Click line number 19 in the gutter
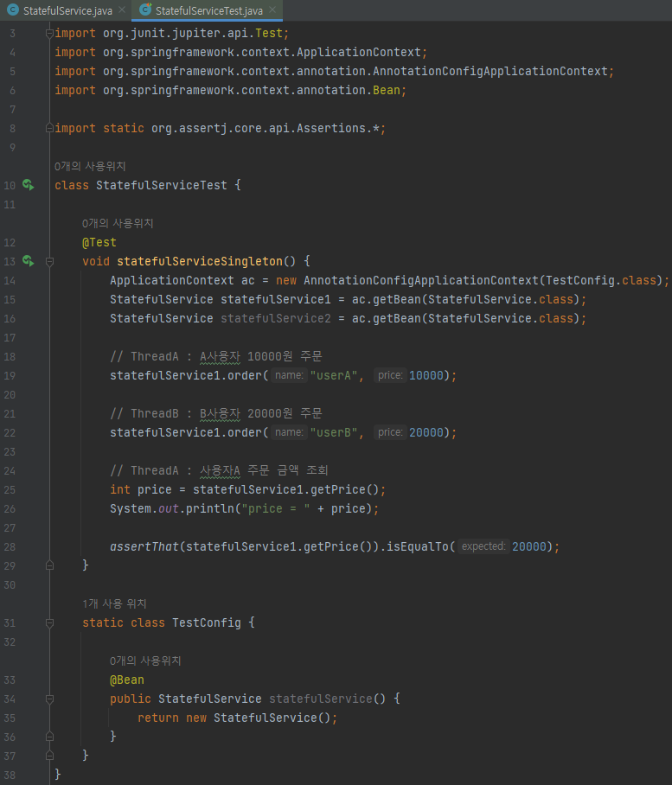This screenshot has height=785, width=672. tap(10, 376)
